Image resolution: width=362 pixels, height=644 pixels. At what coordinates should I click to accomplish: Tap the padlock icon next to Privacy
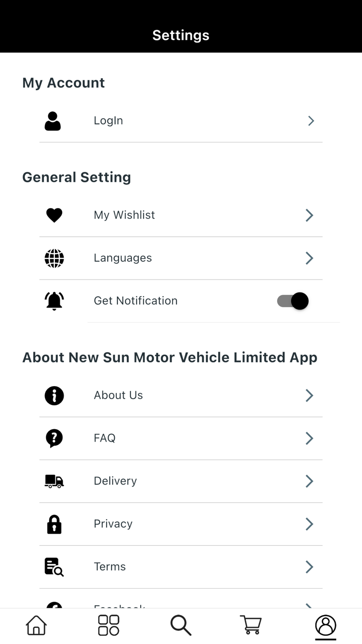tap(54, 524)
